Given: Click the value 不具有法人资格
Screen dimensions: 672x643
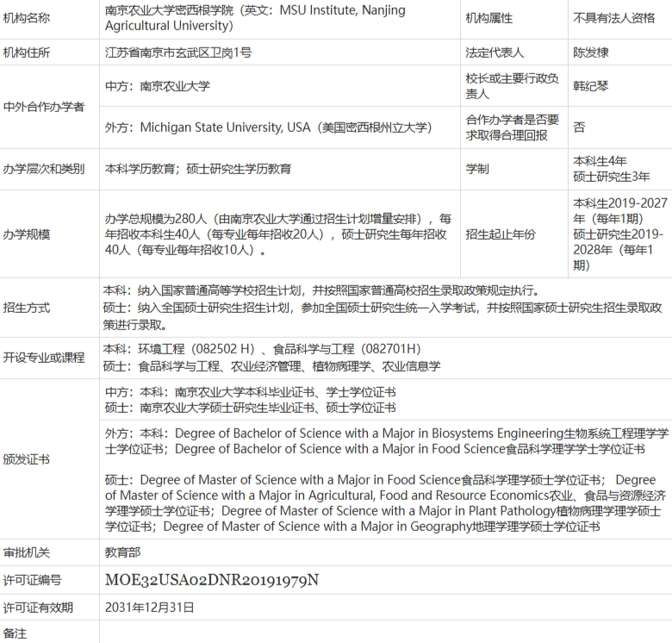Looking at the screenshot, I should tap(614, 18).
